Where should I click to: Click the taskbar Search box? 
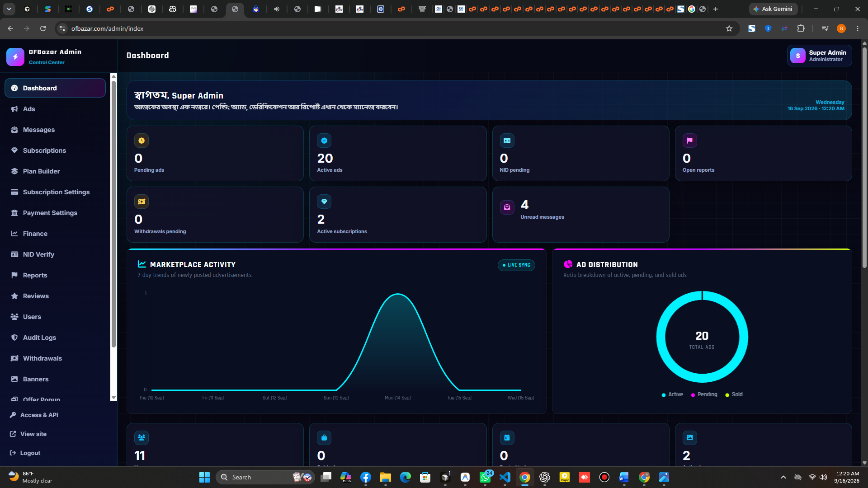[x=265, y=477]
